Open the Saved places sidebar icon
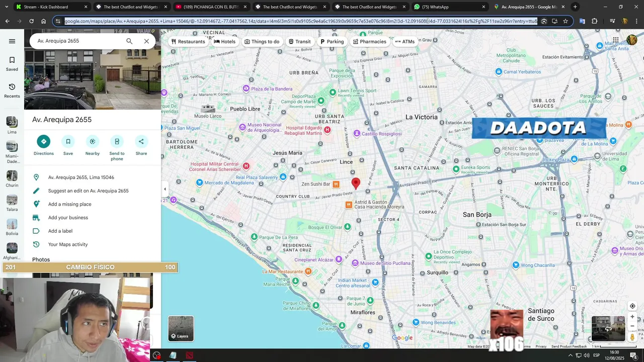Image resolution: width=644 pixels, height=362 pixels. (12, 63)
